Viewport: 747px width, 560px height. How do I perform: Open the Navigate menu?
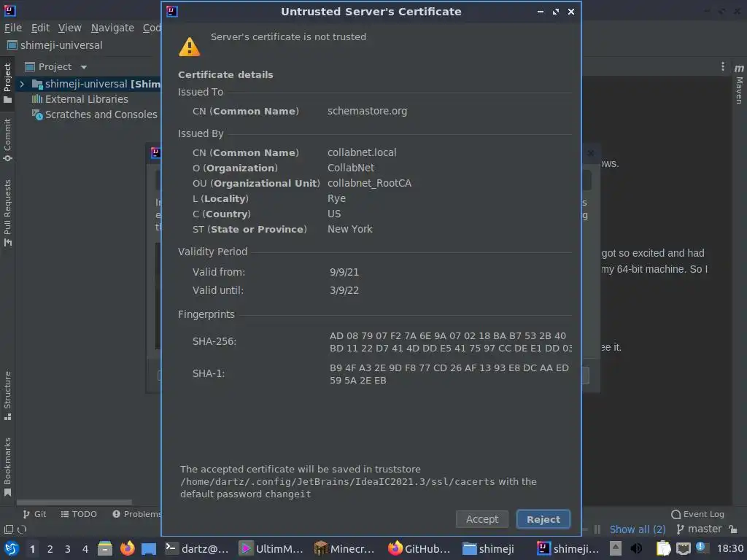pos(112,28)
